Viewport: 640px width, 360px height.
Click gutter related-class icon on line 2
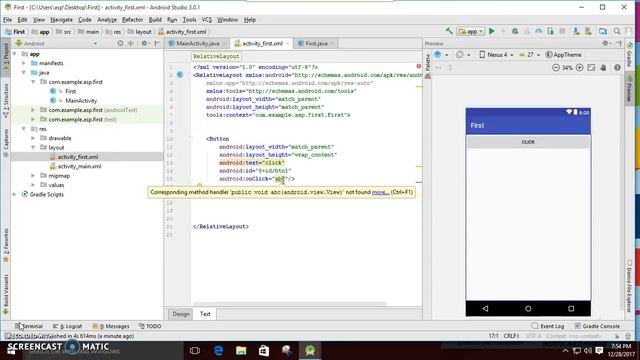180,75
